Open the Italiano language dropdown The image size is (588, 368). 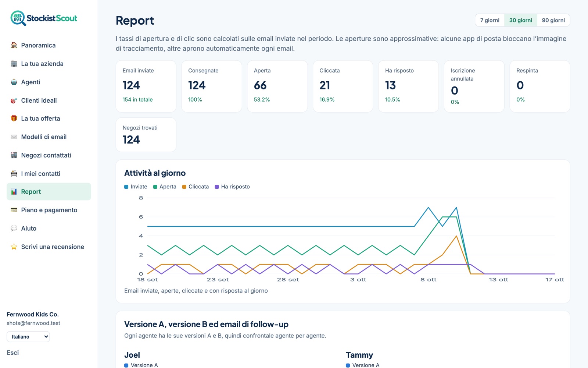pos(28,337)
